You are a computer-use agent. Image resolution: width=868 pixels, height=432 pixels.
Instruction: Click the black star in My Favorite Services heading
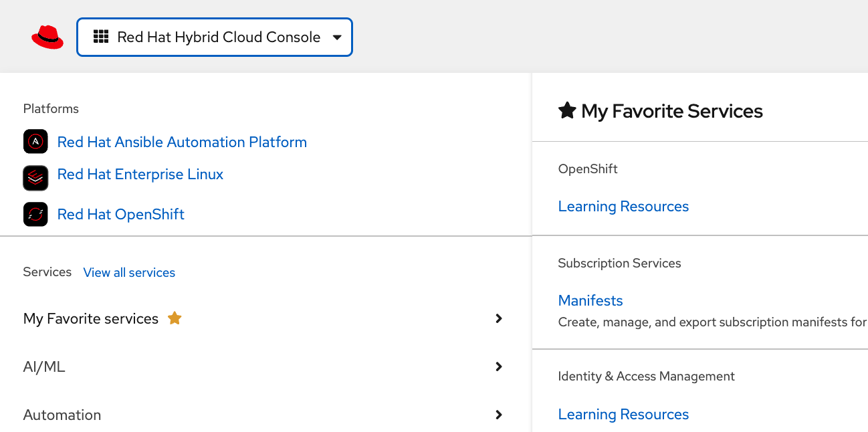[567, 110]
